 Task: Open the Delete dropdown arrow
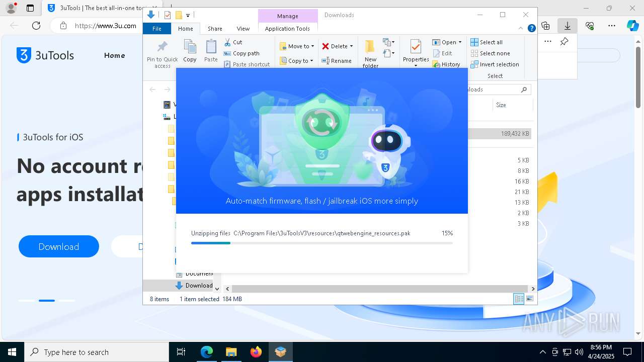pyautogui.click(x=351, y=46)
